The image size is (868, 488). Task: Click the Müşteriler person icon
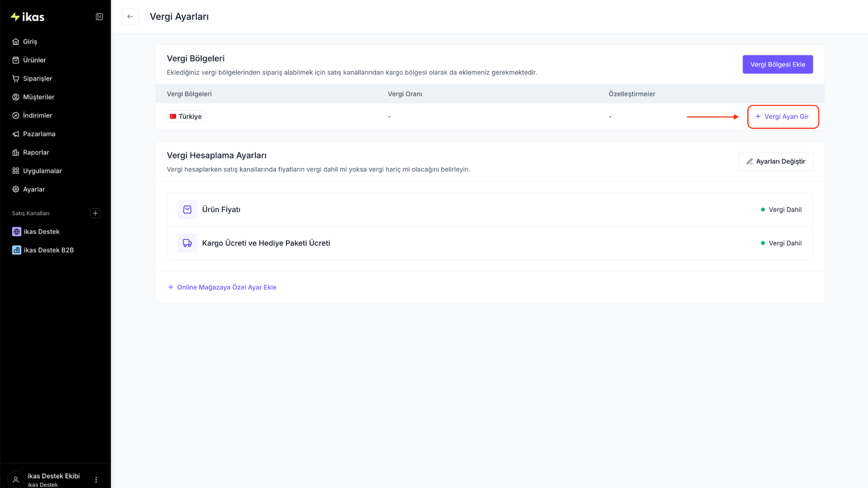pos(16,97)
